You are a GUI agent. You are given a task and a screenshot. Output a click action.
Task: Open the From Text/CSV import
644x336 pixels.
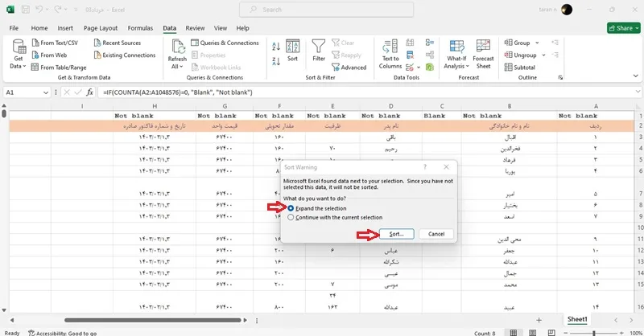[55, 43]
